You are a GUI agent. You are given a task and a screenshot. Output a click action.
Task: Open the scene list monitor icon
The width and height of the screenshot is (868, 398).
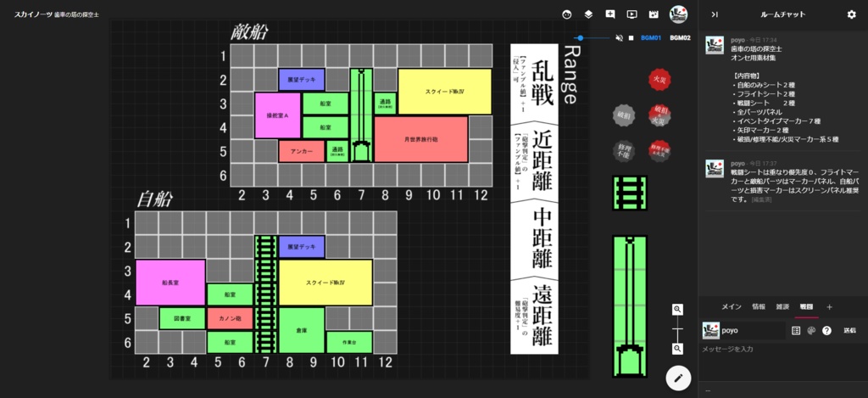coord(632,15)
